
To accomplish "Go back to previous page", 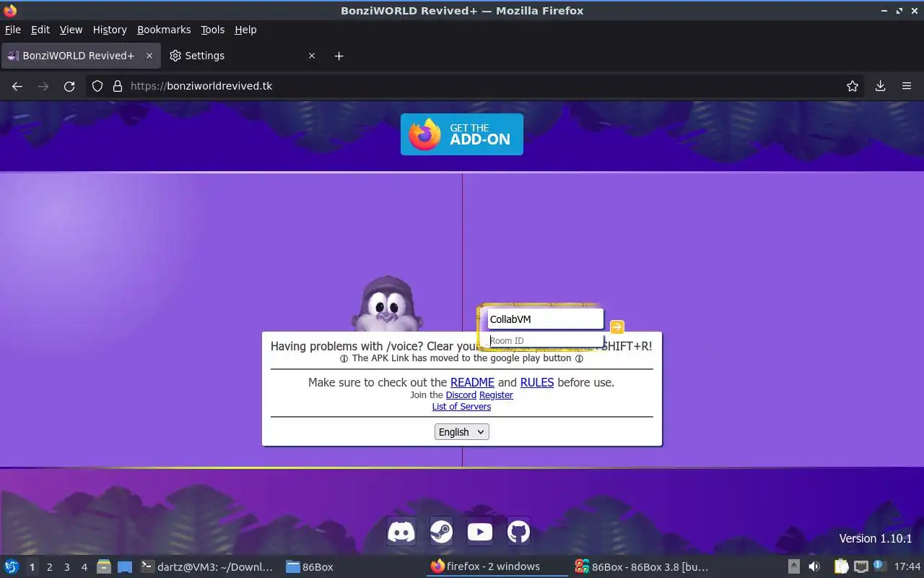I will pyautogui.click(x=17, y=86).
